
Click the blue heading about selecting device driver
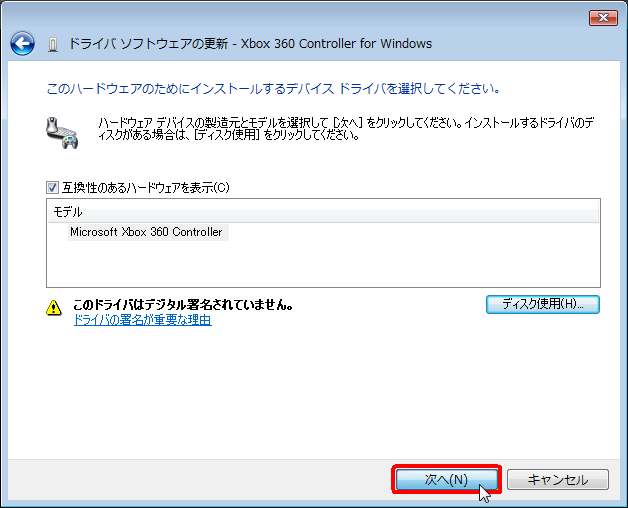273,89
